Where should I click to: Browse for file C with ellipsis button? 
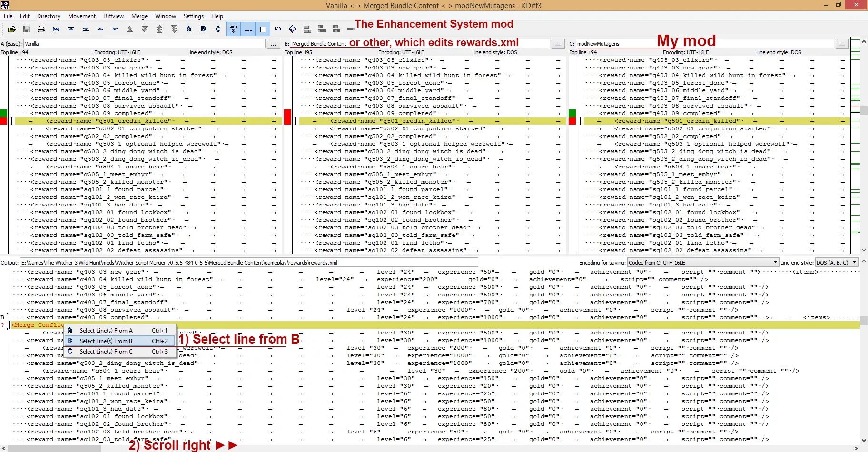[x=842, y=44]
